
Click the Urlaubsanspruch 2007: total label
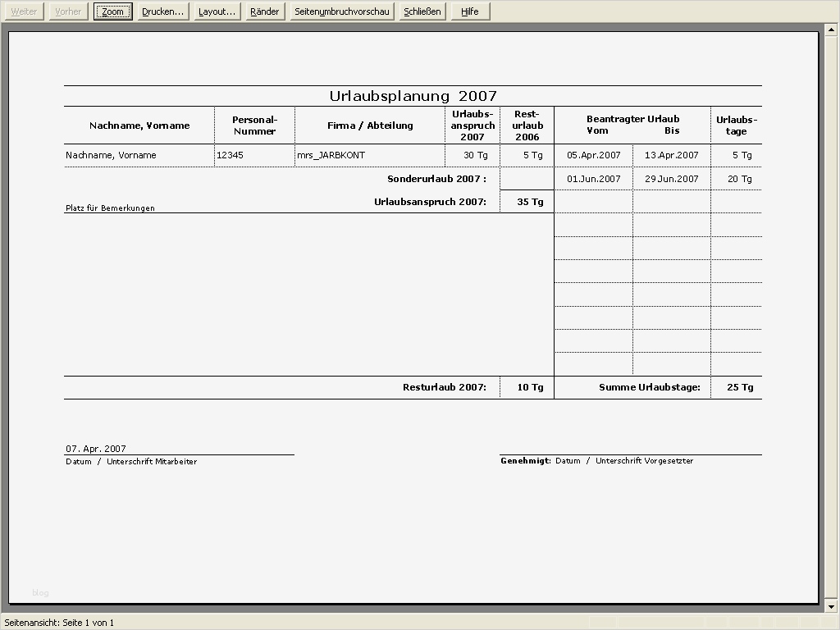tap(430, 202)
